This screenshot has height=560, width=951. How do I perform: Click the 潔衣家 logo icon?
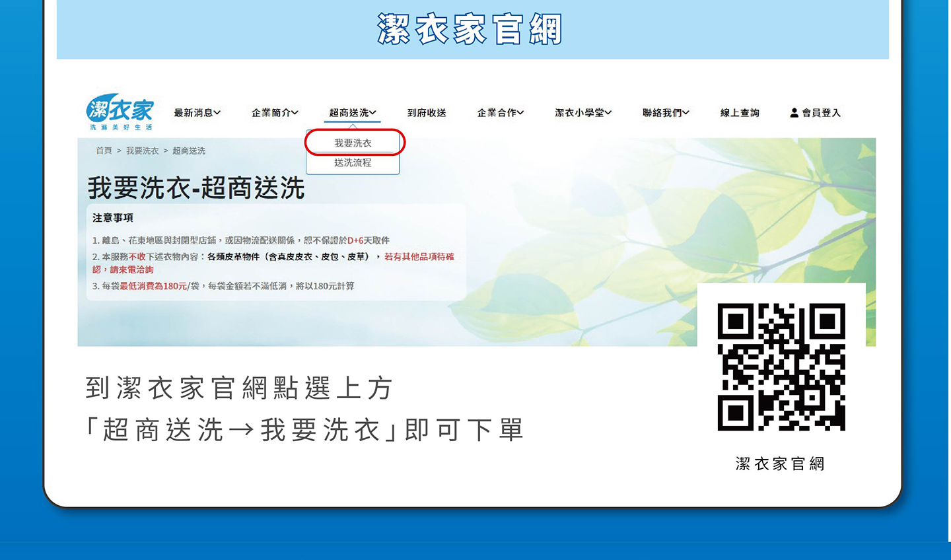[120, 112]
